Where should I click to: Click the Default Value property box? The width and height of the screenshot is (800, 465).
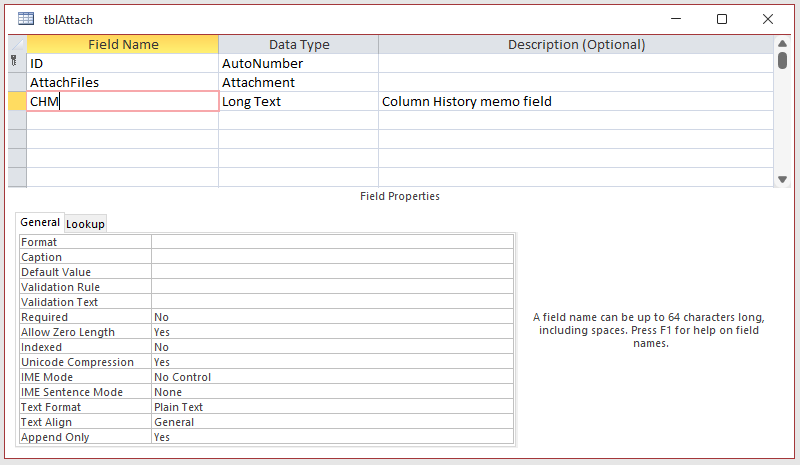tap(332, 272)
